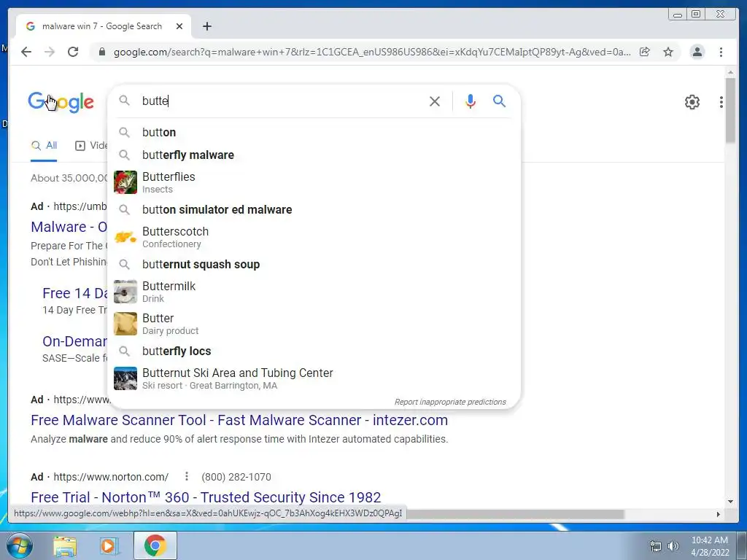The height and width of the screenshot is (560, 747).
Task: Open Google quick settings gear
Action: pos(692,102)
